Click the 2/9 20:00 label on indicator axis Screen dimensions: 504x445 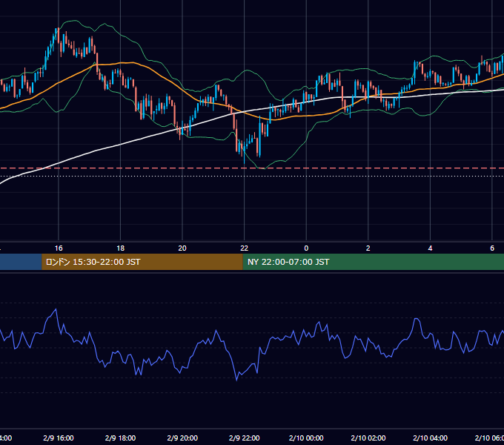pyautogui.click(x=182, y=438)
